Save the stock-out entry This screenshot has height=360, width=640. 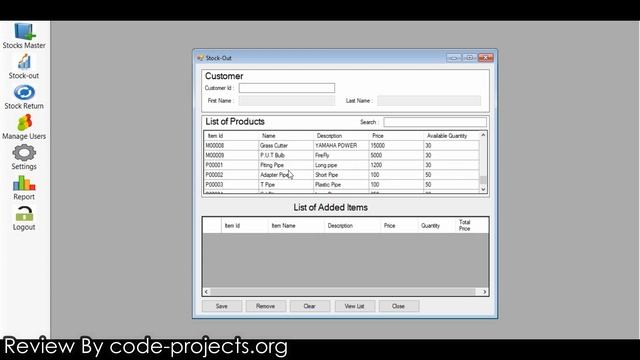[222, 306]
